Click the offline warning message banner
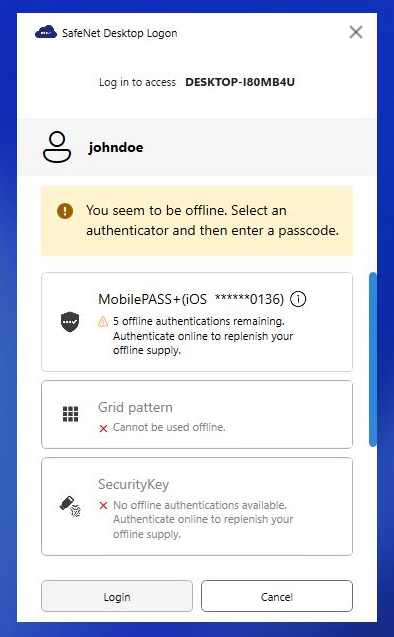The width and height of the screenshot is (394, 637). [x=197, y=221]
